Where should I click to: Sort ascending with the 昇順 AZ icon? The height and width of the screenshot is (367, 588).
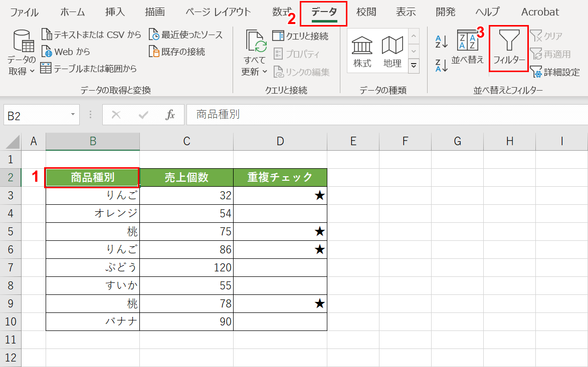click(440, 42)
